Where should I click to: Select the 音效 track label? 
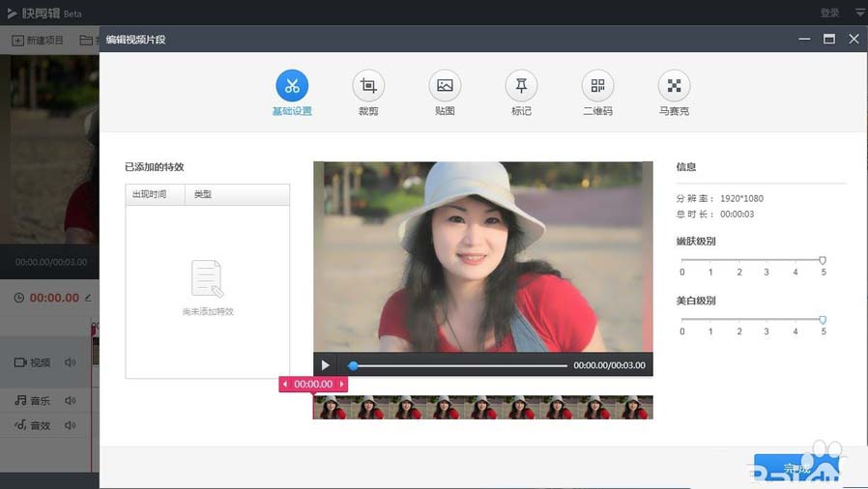pyautogui.click(x=32, y=425)
